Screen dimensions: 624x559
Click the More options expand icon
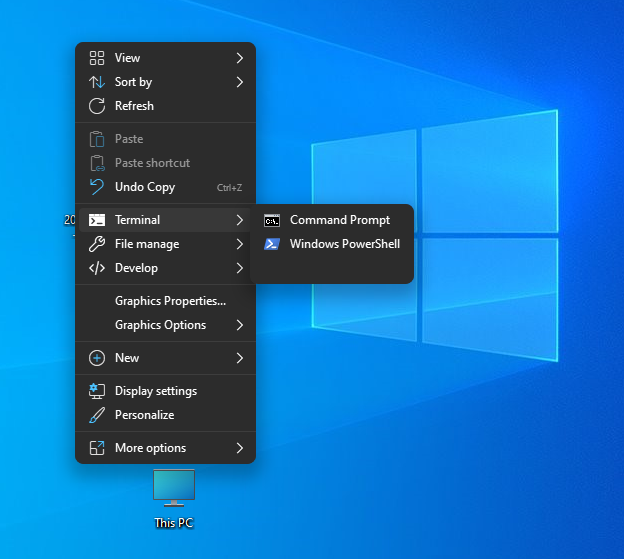pos(97,448)
